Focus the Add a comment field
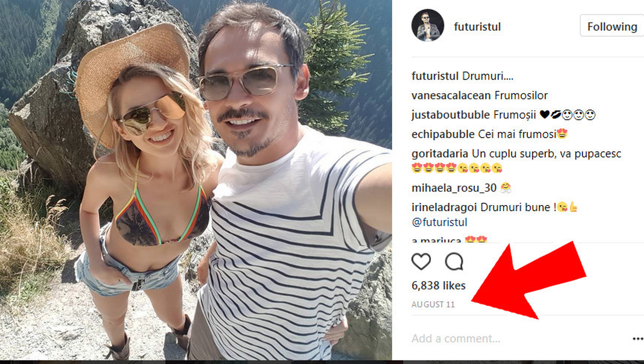The image size is (644, 364). click(519, 338)
